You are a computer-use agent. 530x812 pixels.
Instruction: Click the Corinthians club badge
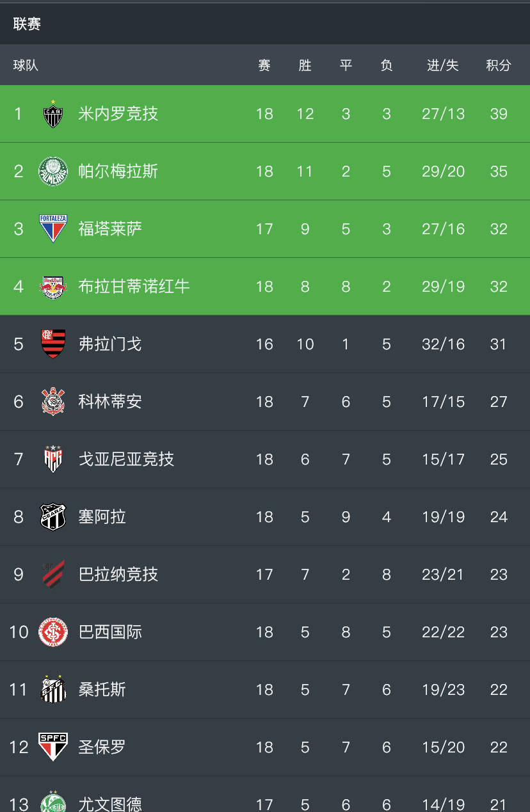coord(53,402)
